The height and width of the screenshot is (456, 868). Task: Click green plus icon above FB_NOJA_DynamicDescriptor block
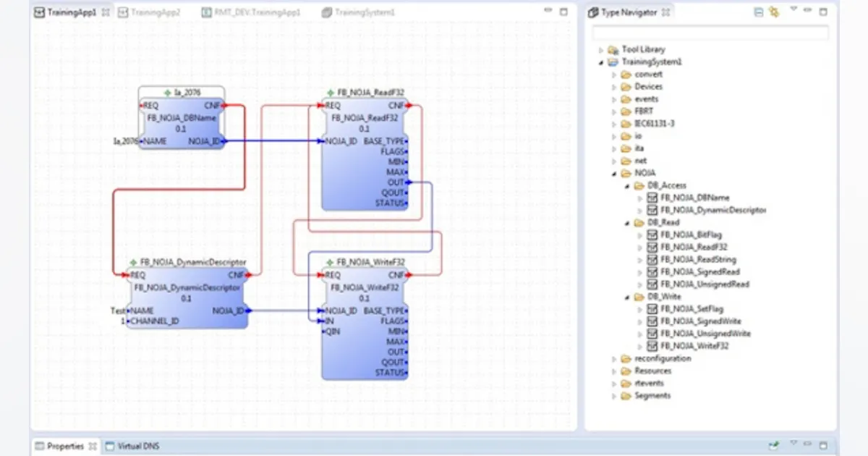coord(133,262)
